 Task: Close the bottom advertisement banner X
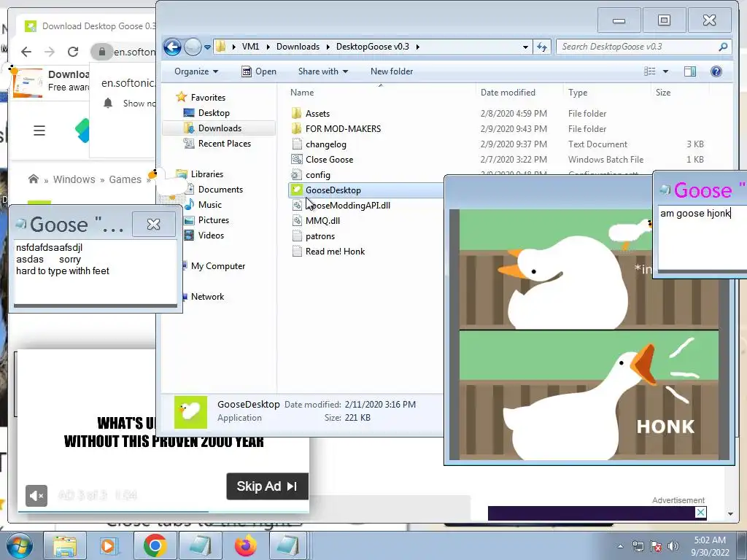point(700,513)
